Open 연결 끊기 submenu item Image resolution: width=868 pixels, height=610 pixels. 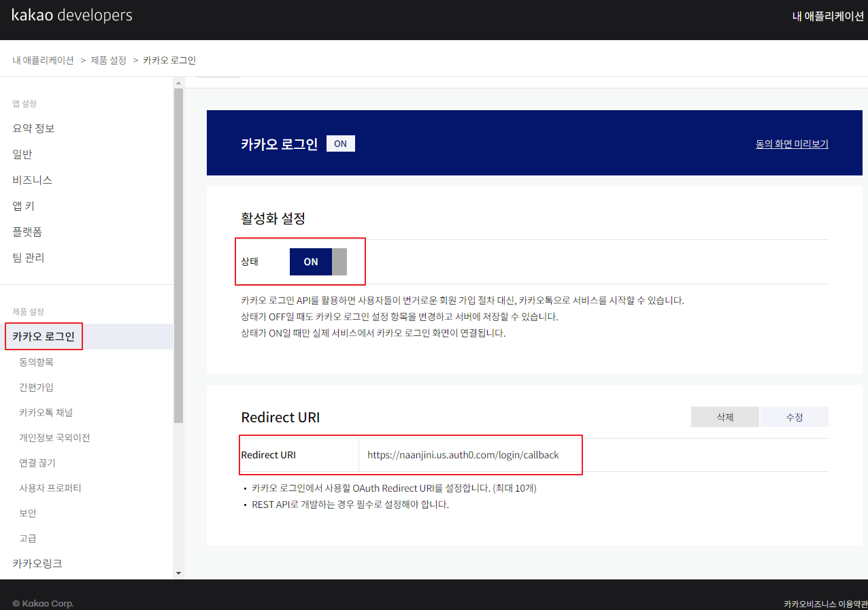(37, 462)
